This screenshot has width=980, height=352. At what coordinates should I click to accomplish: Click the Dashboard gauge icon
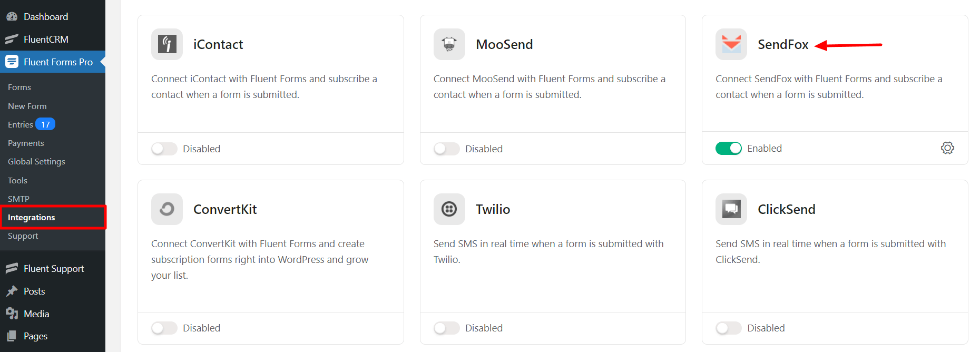[x=12, y=17]
